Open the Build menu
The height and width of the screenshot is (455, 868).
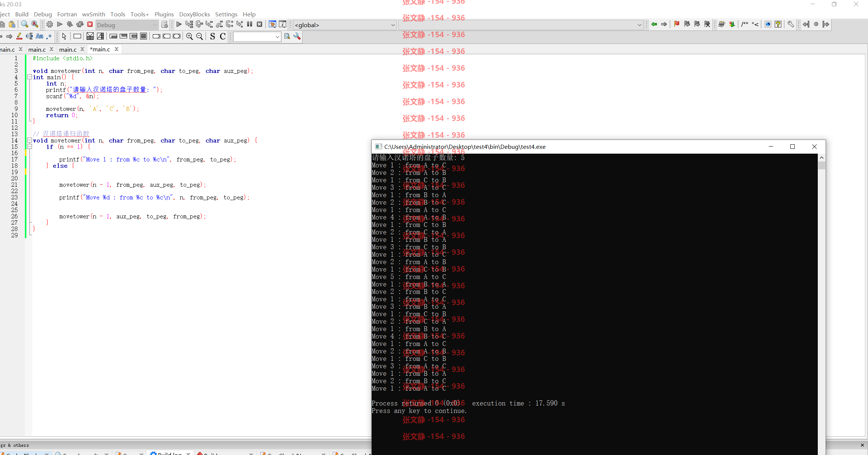tap(22, 14)
